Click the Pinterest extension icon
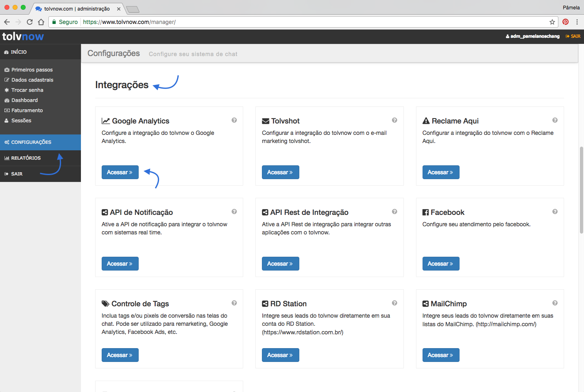Image resolution: width=584 pixels, height=392 pixels. click(x=565, y=22)
